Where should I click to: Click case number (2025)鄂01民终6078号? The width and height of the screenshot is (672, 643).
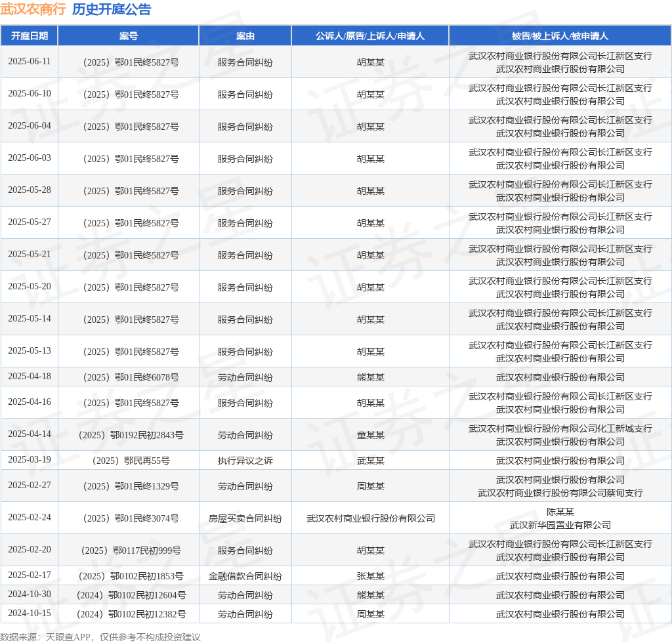[x=129, y=377]
